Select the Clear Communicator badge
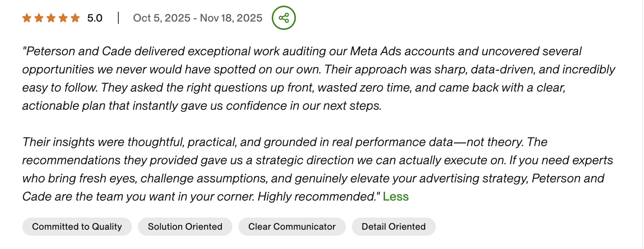 click(x=292, y=226)
